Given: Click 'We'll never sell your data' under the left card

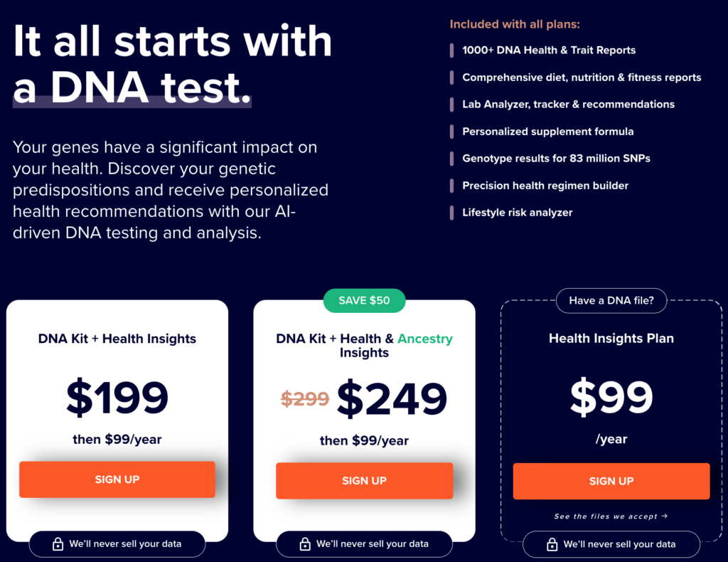Looking at the screenshot, I should click(x=125, y=544).
